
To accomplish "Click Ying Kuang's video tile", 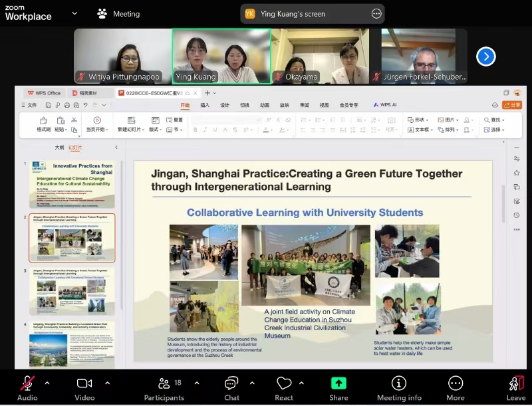I will pos(221,56).
